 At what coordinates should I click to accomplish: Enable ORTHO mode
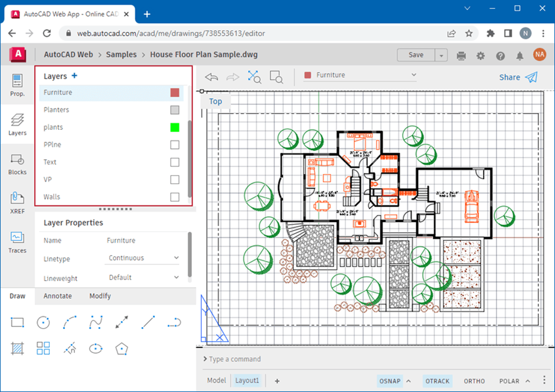(x=474, y=381)
